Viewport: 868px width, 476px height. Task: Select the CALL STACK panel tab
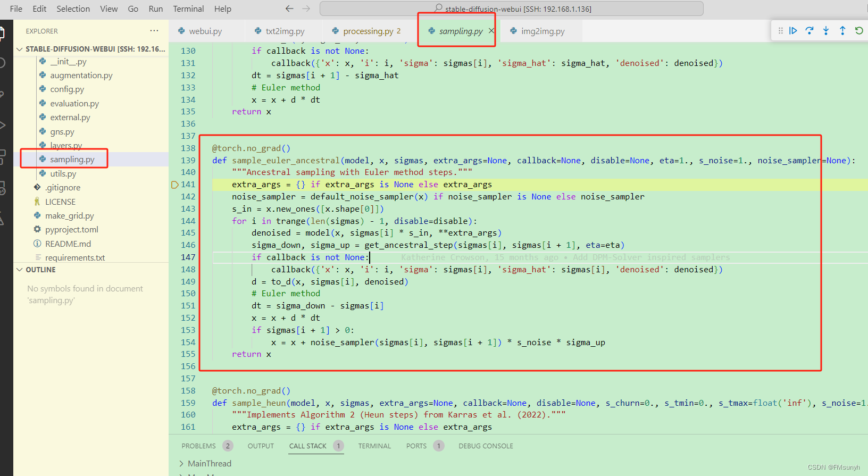(x=308, y=446)
